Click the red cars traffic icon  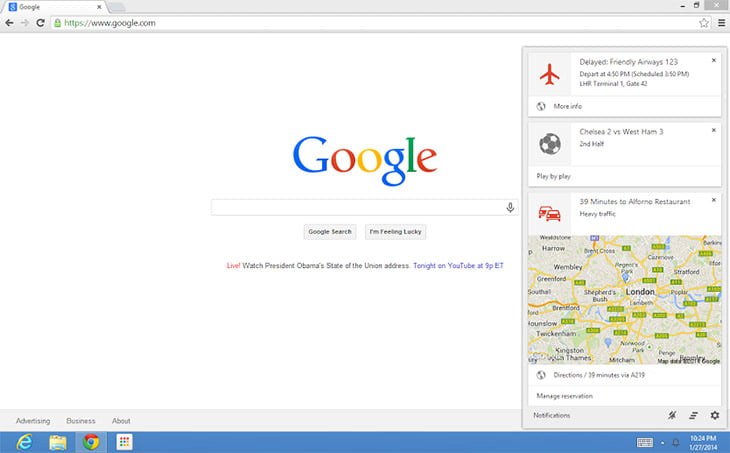549,213
